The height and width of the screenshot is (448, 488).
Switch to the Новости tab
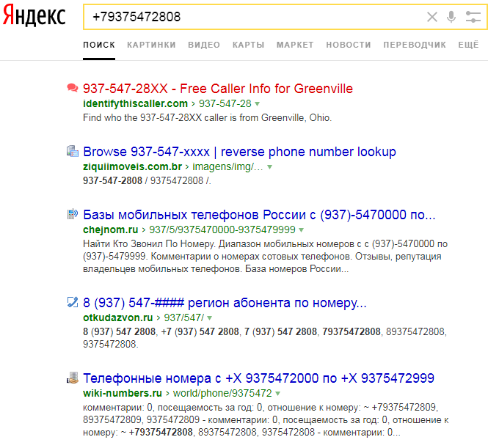pos(349,45)
